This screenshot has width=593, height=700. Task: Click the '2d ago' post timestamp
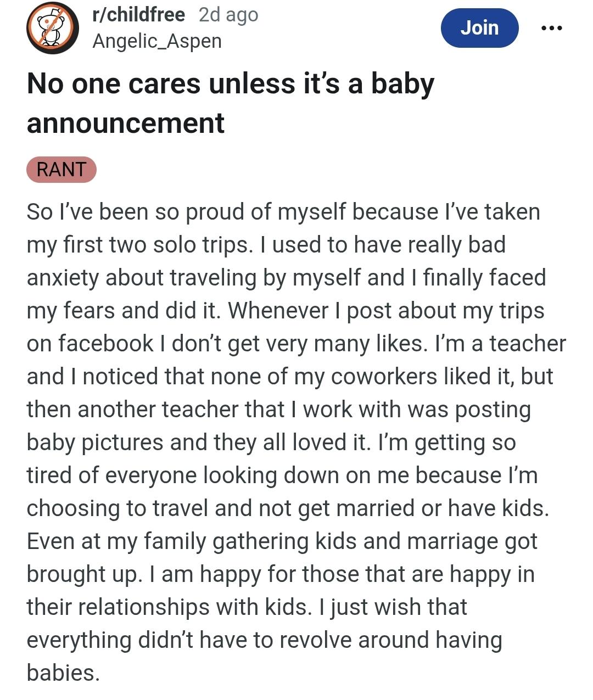coord(228,15)
